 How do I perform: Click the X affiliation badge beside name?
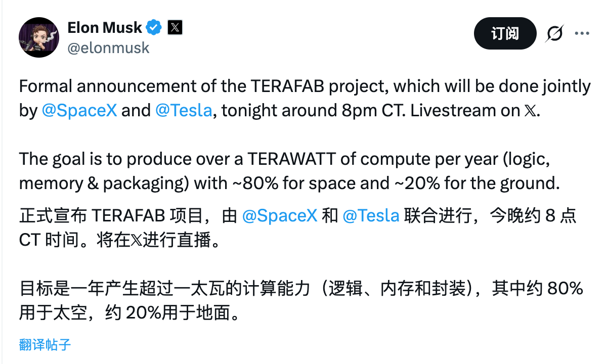[x=175, y=27]
